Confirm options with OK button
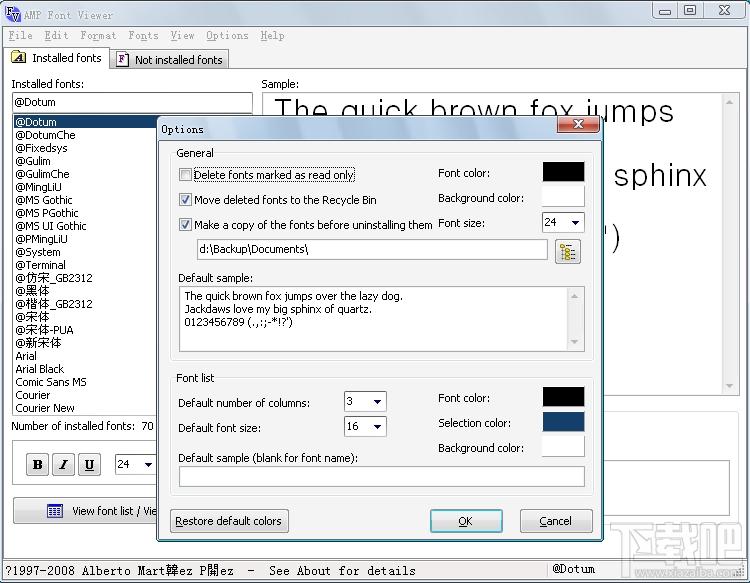The width and height of the screenshot is (750, 583). pyautogui.click(x=466, y=521)
